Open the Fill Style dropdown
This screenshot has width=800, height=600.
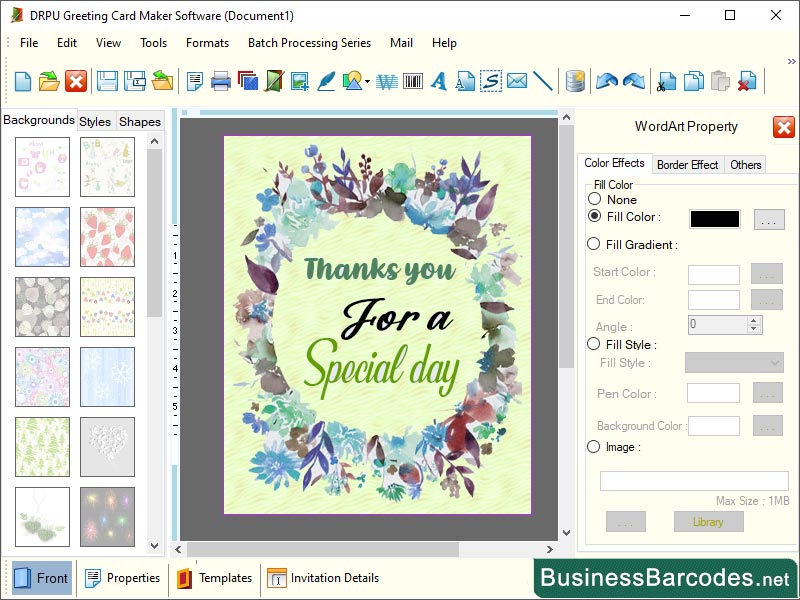pyautogui.click(x=734, y=363)
